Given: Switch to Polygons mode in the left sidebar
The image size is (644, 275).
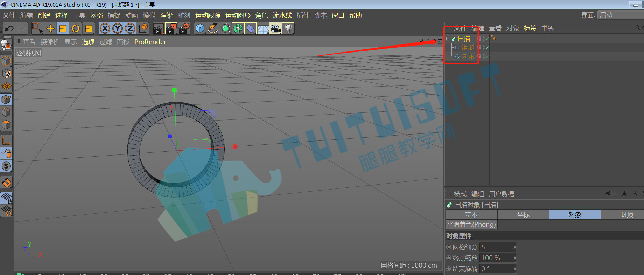Looking at the screenshot, I should coord(6,125).
